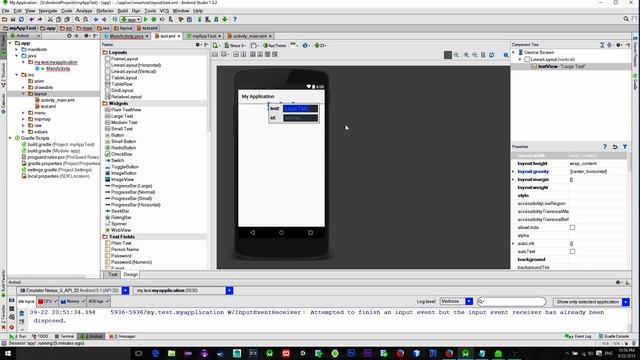This screenshot has width=640, height=360.
Task: Open the app run configuration dropdown
Action: 131,19
